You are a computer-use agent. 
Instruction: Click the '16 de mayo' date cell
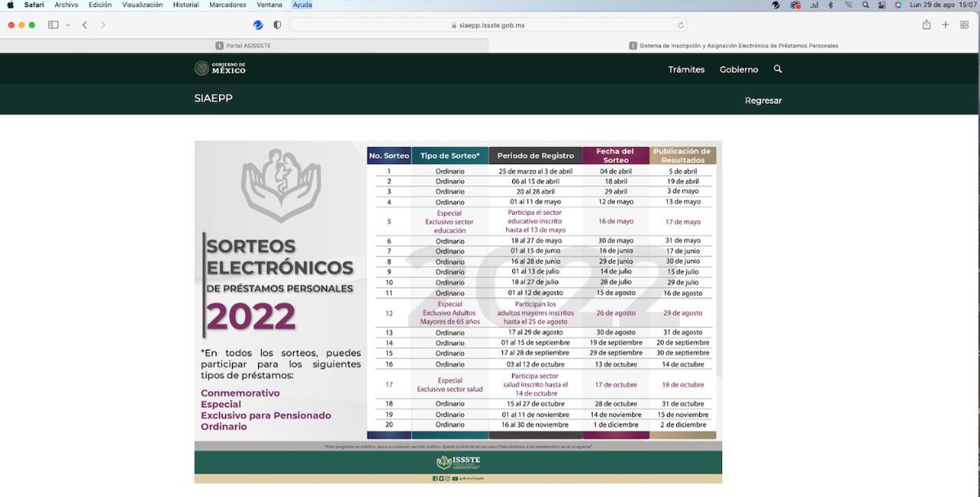(x=616, y=222)
